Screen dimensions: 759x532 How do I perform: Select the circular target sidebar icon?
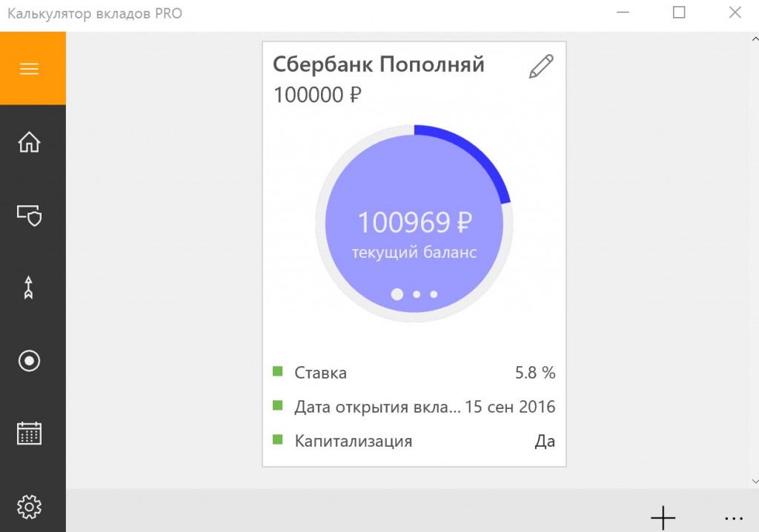click(30, 361)
